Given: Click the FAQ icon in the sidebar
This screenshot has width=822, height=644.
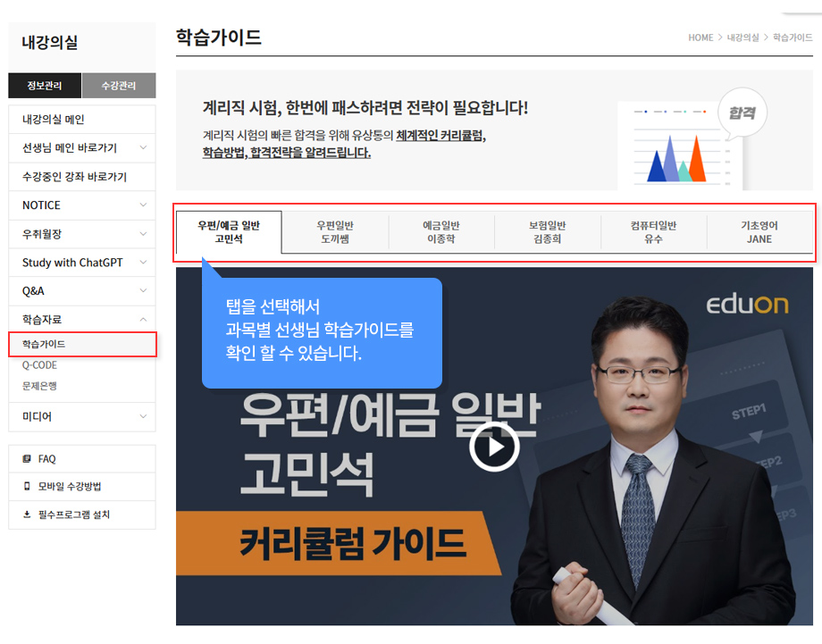Looking at the screenshot, I should (27, 459).
